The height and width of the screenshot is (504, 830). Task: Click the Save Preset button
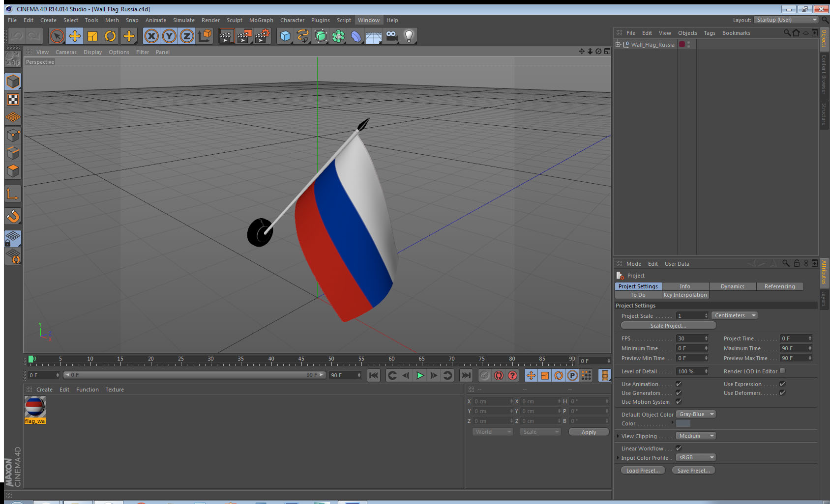[x=693, y=470]
